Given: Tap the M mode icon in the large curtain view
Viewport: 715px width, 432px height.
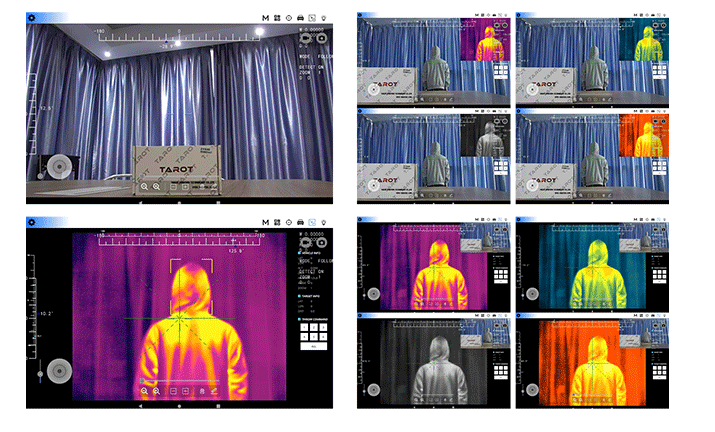Looking at the screenshot, I should click(x=265, y=18).
